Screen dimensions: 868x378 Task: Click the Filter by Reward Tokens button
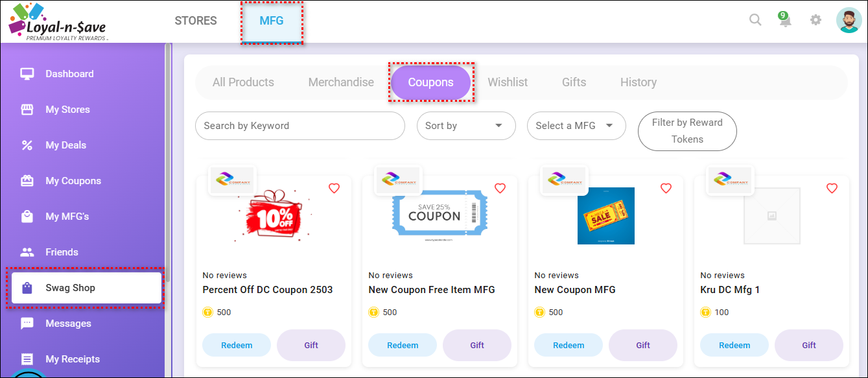(687, 131)
